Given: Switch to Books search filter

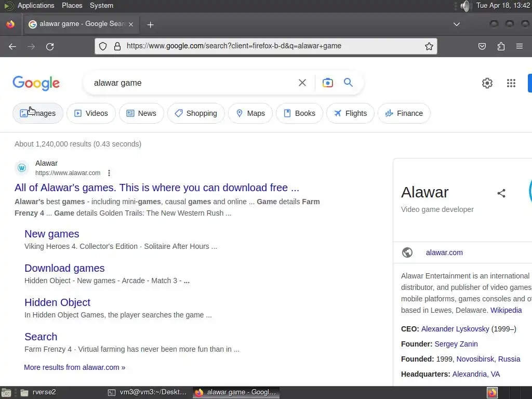Looking at the screenshot, I should click(299, 113).
